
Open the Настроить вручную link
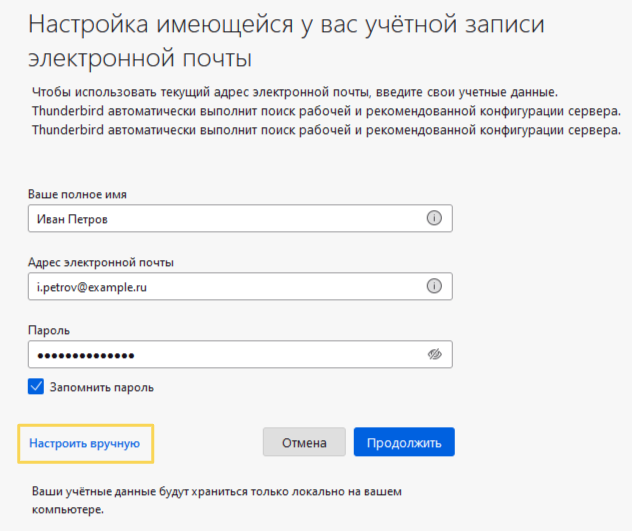pyautogui.click(x=84, y=442)
